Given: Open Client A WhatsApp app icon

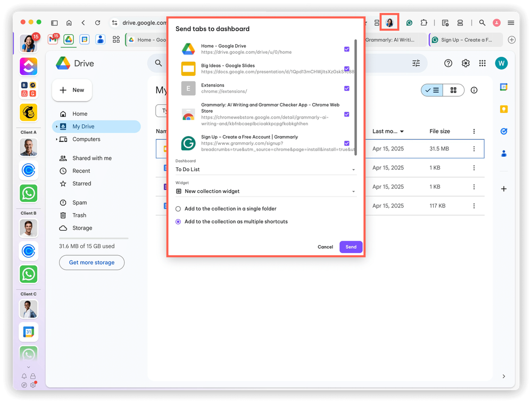Looking at the screenshot, I should point(29,193).
